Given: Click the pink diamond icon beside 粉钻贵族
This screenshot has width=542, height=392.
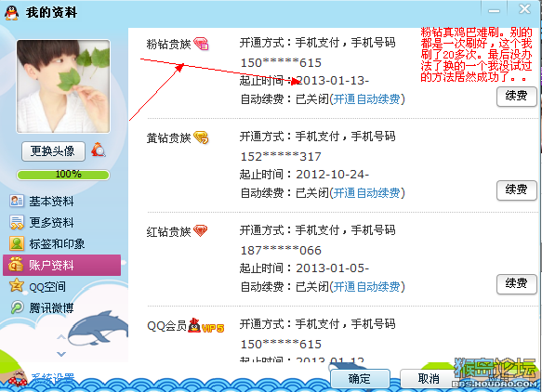Looking at the screenshot, I should [x=201, y=44].
